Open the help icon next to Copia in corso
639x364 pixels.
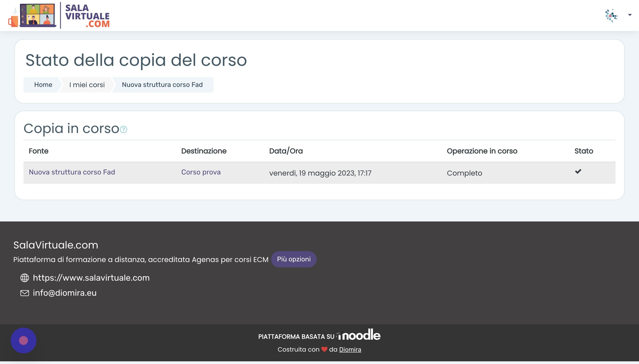123,130
